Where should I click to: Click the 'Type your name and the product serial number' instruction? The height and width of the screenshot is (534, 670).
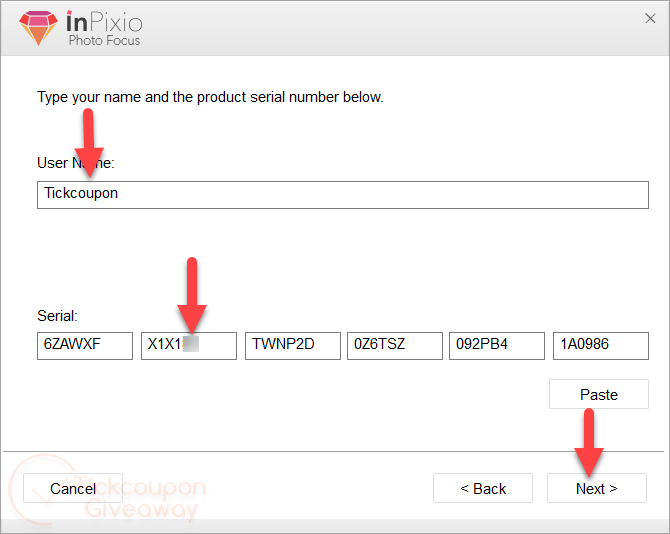click(x=210, y=97)
